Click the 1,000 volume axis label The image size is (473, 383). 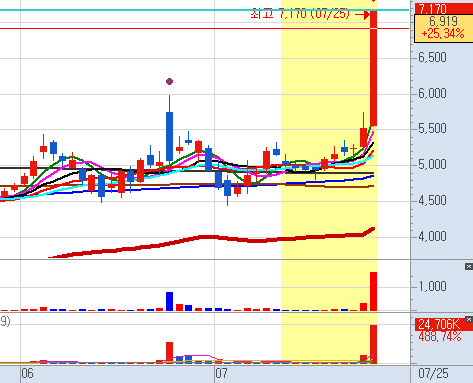(x=432, y=286)
